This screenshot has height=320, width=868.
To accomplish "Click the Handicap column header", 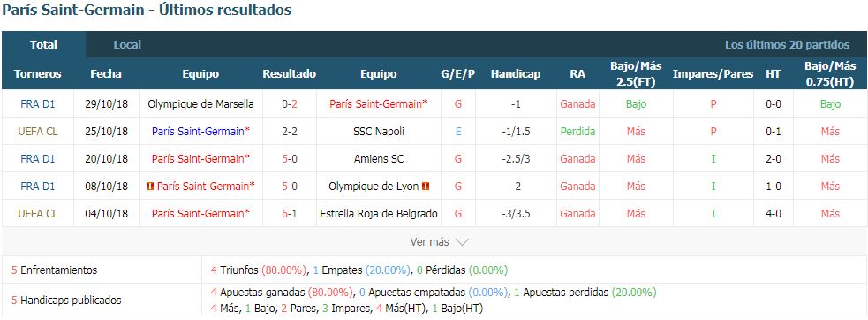I will [516, 73].
